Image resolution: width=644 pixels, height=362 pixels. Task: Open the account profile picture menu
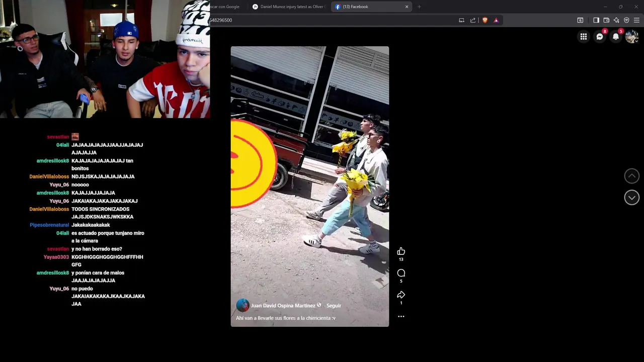tap(632, 36)
